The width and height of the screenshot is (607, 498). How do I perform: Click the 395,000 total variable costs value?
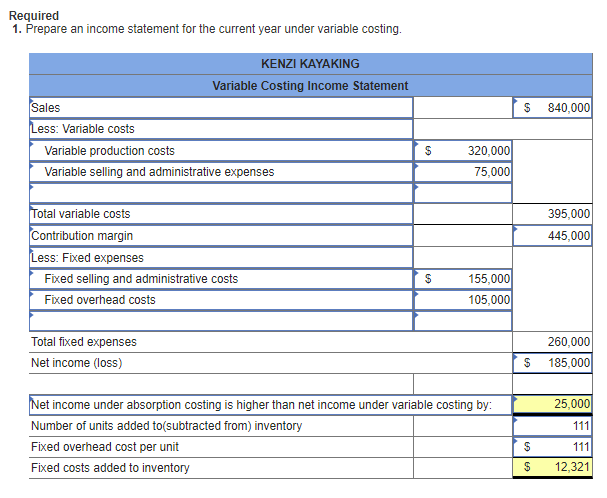pyautogui.click(x=552, y=214)
